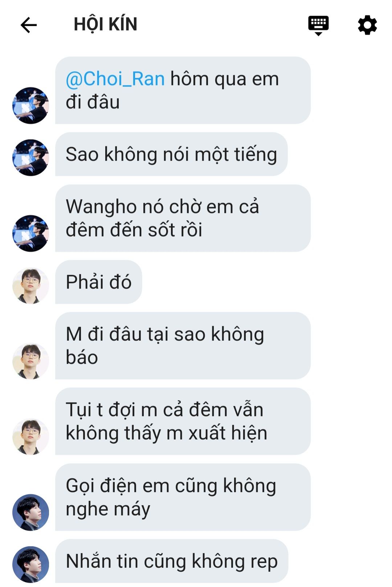Select message 'M đi đâu tại sao không báo'
This screenshot has height=587, width=392.
183,346
